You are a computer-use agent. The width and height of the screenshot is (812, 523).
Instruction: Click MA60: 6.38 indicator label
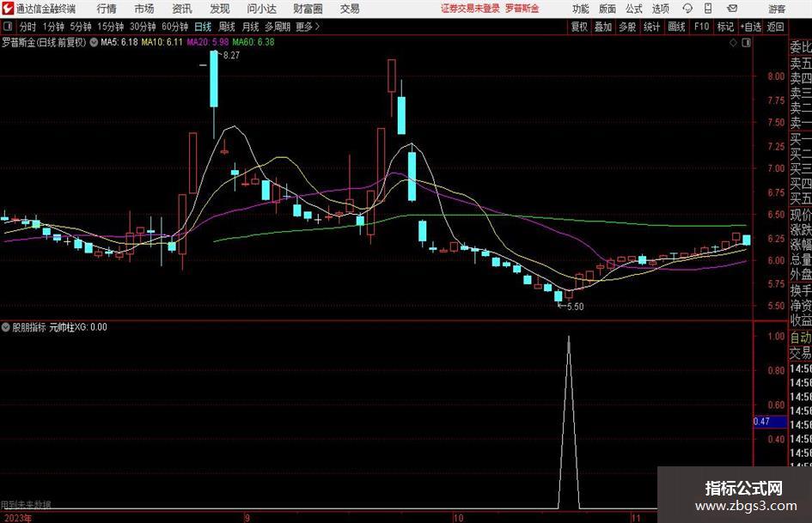click(253, 42)
